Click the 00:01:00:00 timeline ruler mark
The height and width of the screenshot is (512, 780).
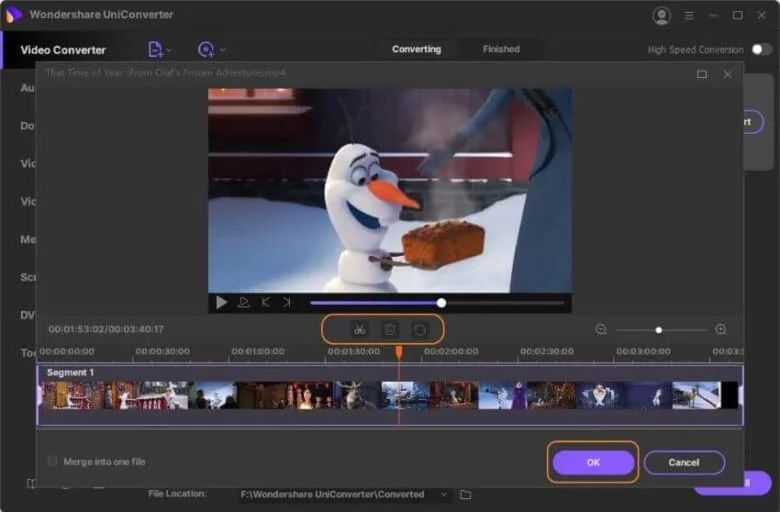pos(258,351)
